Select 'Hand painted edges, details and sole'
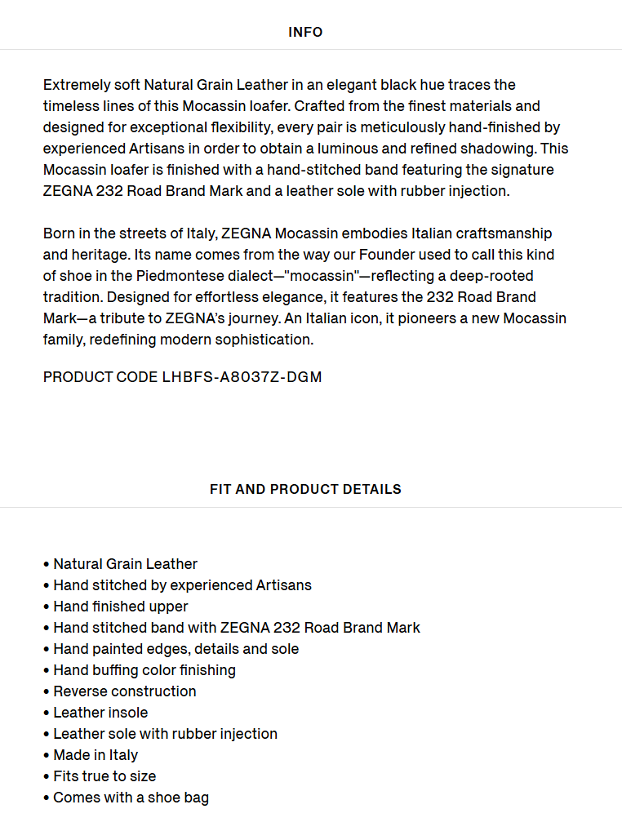The image size is (622, 840). (171, 649)
